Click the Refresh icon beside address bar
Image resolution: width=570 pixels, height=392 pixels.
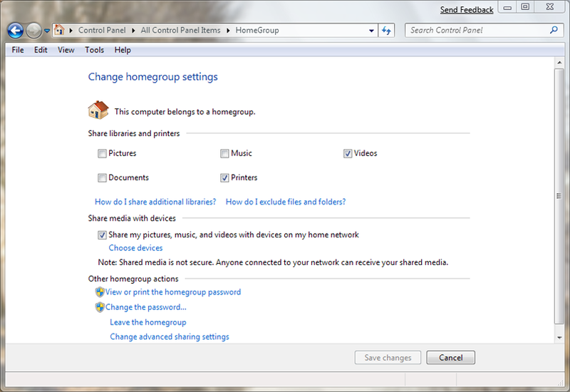(386, 31)
